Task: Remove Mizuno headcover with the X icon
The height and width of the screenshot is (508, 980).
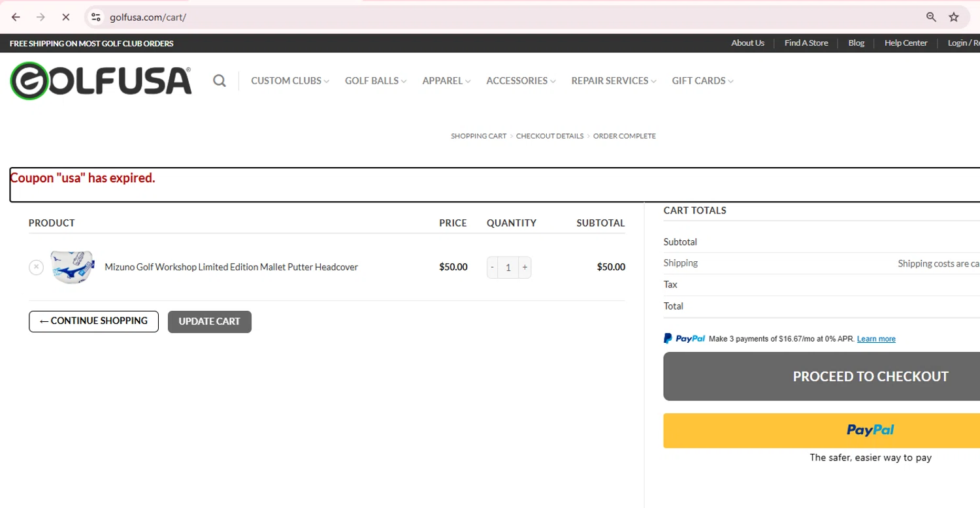Action: (36, 267)
